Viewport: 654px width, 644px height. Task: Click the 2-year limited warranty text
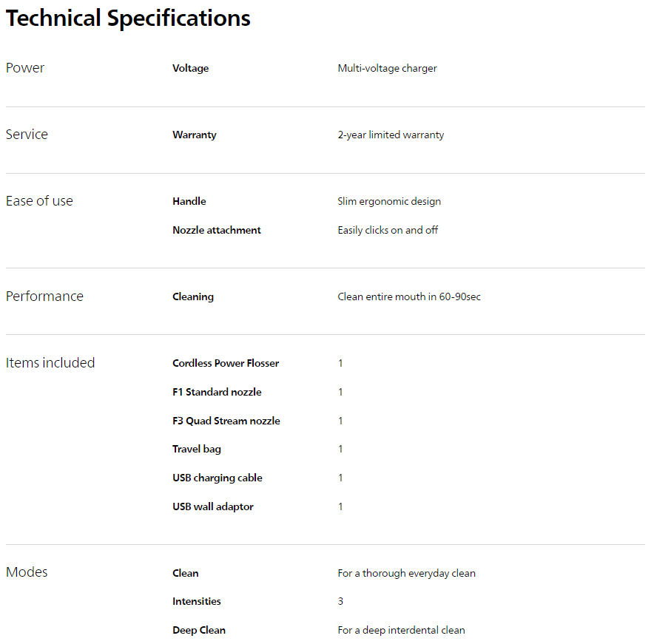pyautogui.click(x=391, y=135)
